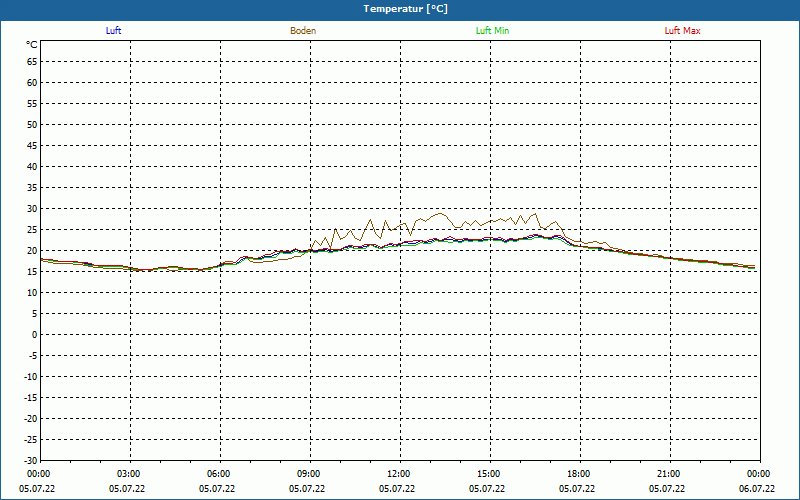Select the Boden legend label
The width and height of the screenshot is (800, 500).
tap(303, 31)
